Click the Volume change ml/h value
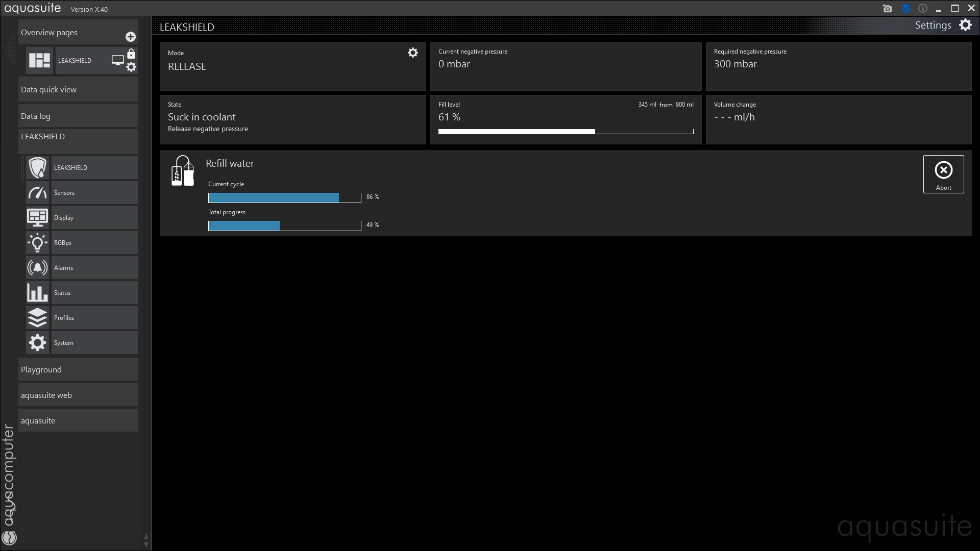 point(734,117)
